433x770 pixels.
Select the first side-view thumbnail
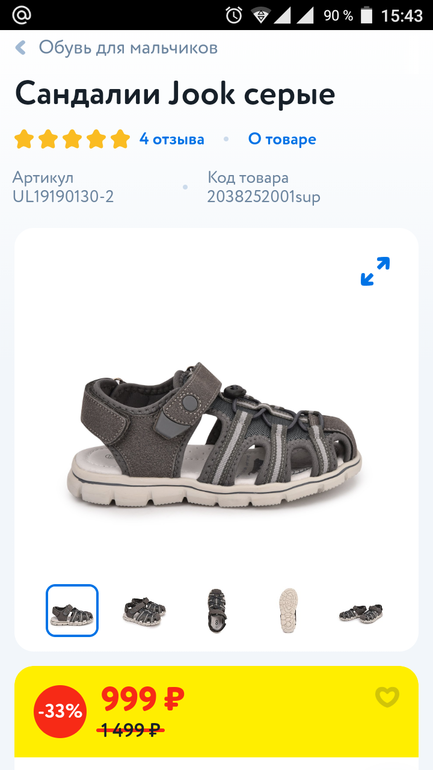coord(72,610)
